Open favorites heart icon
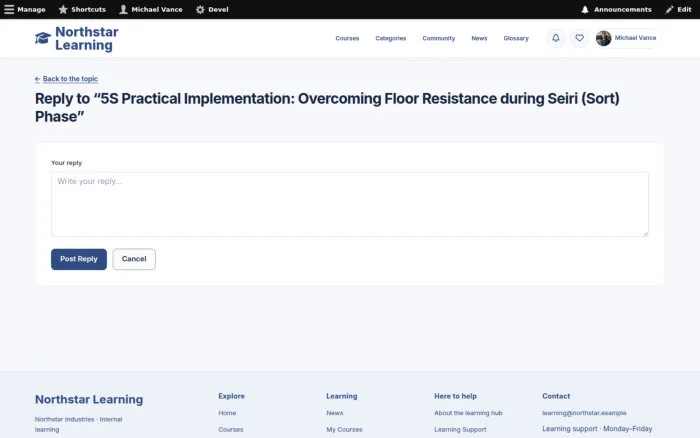This screenshot has width=700, height=438. [579, 38]
